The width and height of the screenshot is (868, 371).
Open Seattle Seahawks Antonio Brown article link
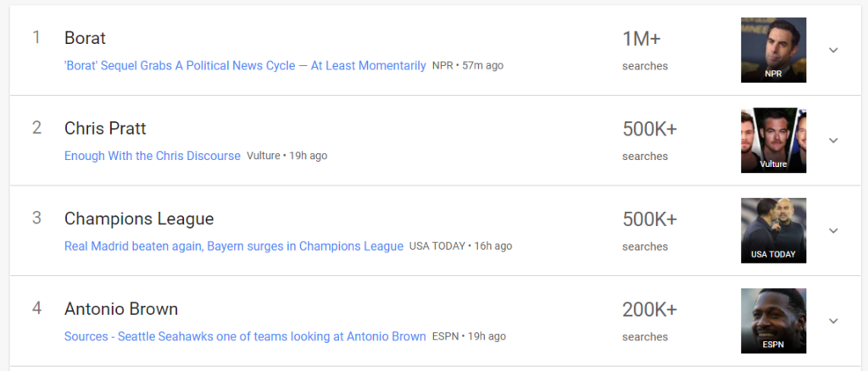click(x=245, y=336)
